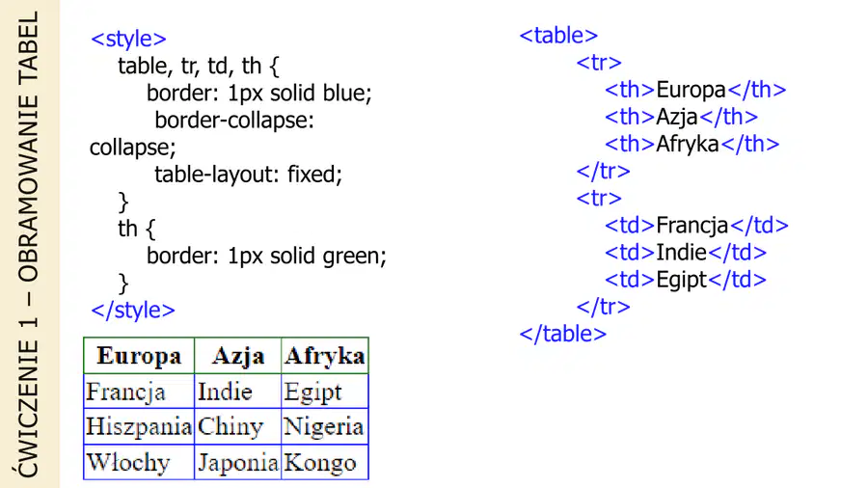This screenshot has width=868, height=488.
Task: Click the Europa header cell
Action: click(x=139, y=356)
